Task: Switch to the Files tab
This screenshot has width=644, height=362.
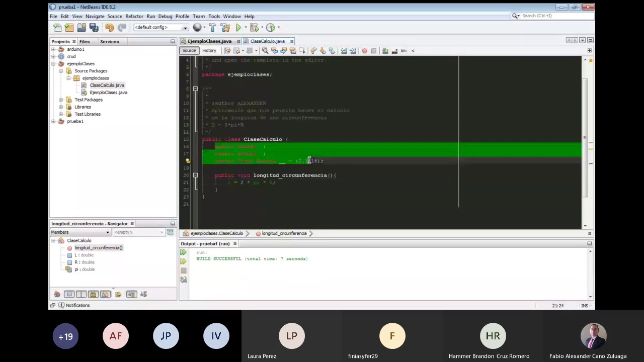Action: pos(85,42)
